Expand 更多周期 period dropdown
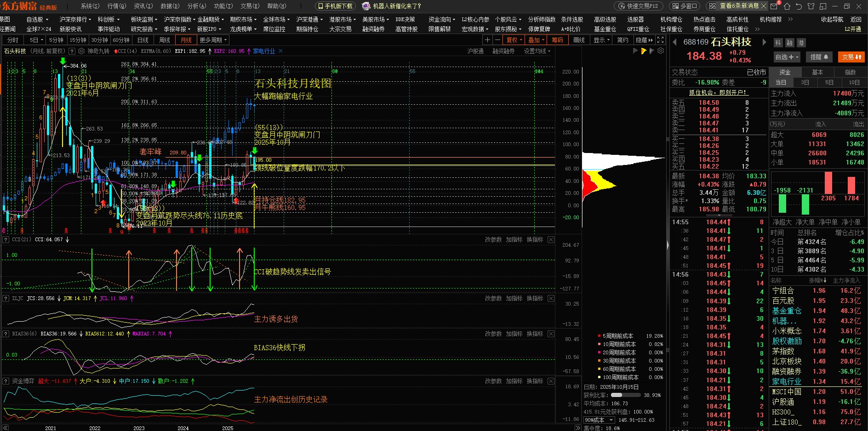This screenshot has width=868, height=431. (x=213, y=40)
